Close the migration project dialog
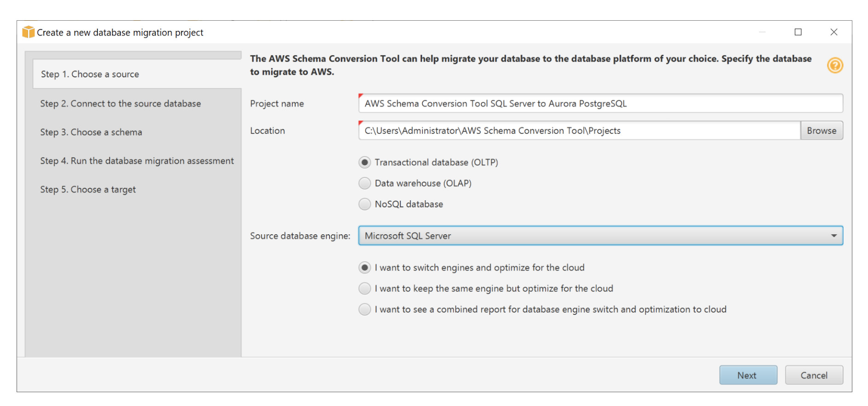 [x=833, y=32]
